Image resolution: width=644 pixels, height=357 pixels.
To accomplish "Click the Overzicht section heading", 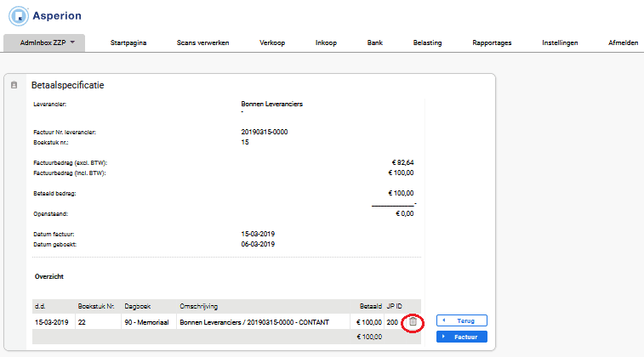I will [x=49, y=276].
